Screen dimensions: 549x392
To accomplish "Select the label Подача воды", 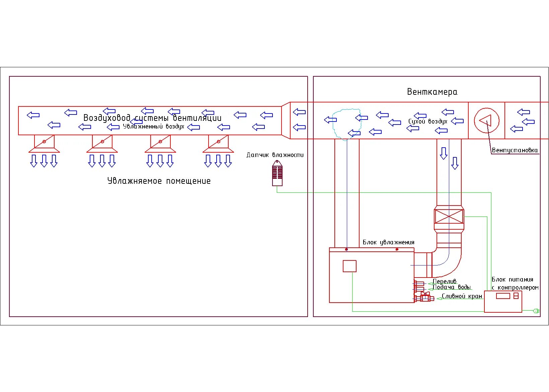I will click(x=452, y=287).
